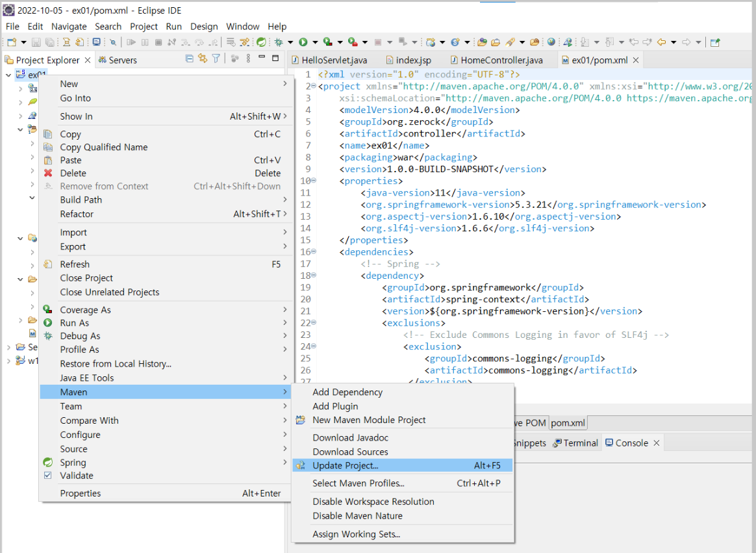Open the Debug As submenu

pyautogui.click(x=166, y=336)
